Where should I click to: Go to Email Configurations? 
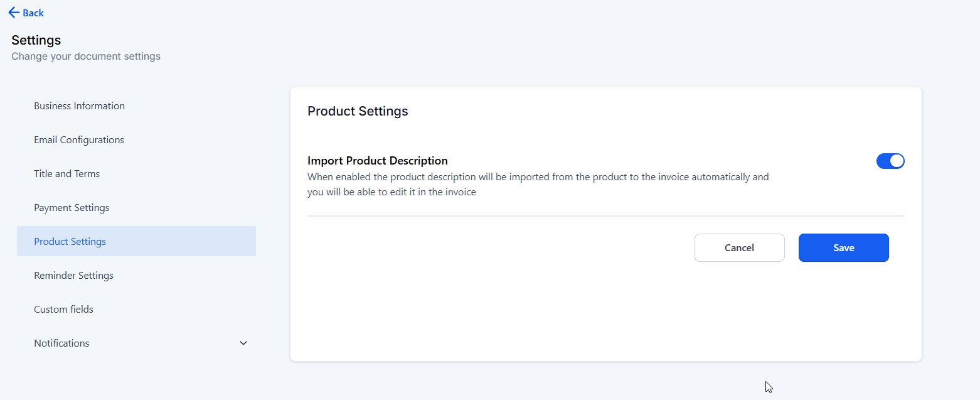pos(79,139)
